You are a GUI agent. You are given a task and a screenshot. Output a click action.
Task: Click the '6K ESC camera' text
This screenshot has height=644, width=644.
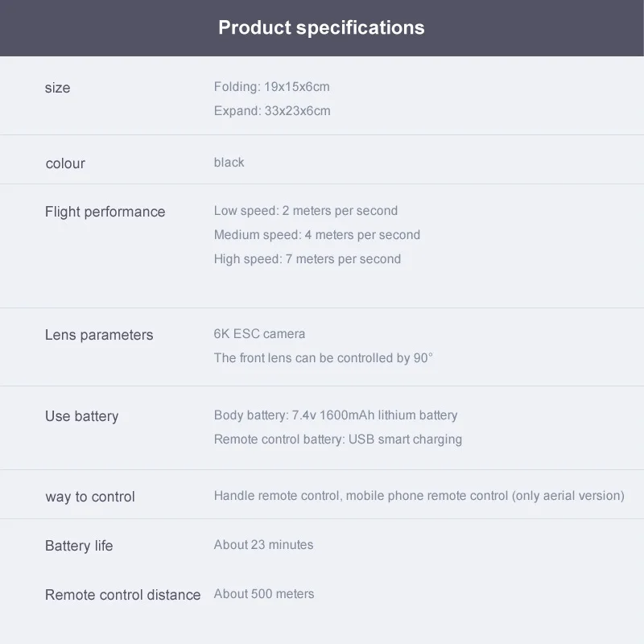tap(259, 334)
